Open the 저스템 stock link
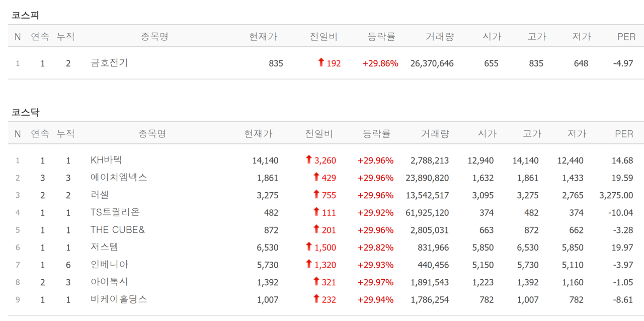Screen dimensions: 644x321 (105, 247)
